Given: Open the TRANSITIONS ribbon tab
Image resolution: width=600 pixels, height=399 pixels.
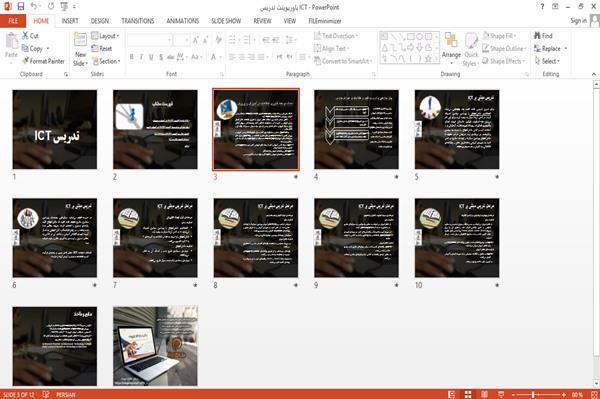Looking at the screenshot, I should [x=138, y=21].
